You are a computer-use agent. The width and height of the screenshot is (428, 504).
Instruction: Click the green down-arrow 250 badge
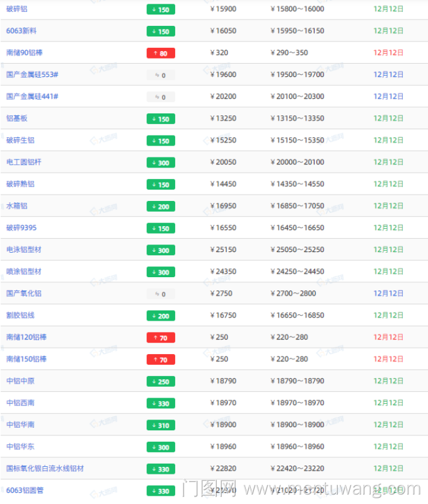(x=161, y=381)
